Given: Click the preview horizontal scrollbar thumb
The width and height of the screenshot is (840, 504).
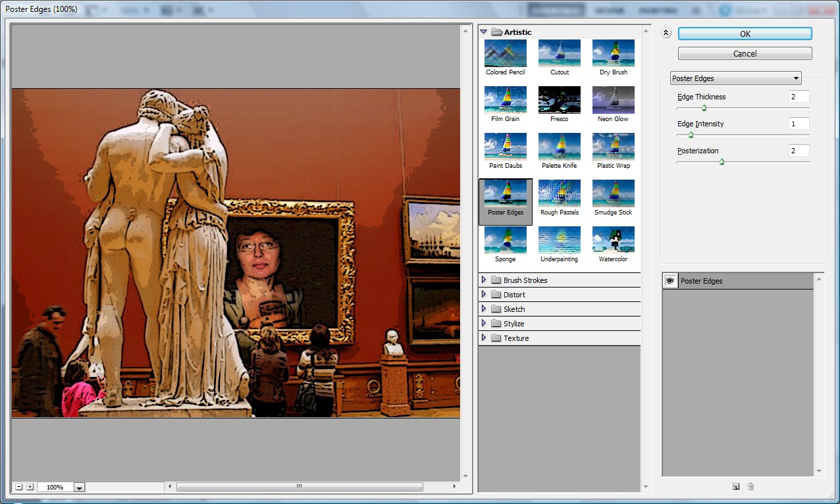Looking at the screenshot, I should click(300, 487).
